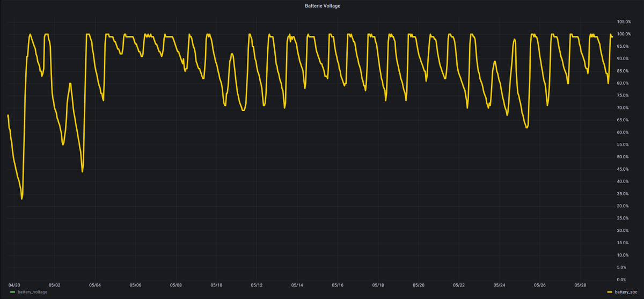Click the 100.0% y-axis label
This screenshot has width=644, height=299.
tap(624, 34)
